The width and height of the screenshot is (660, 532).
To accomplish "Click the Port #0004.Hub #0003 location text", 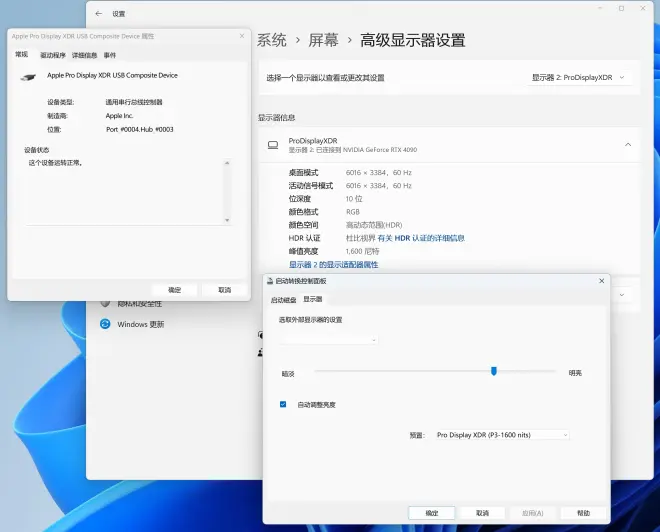I will click(139, 130).
